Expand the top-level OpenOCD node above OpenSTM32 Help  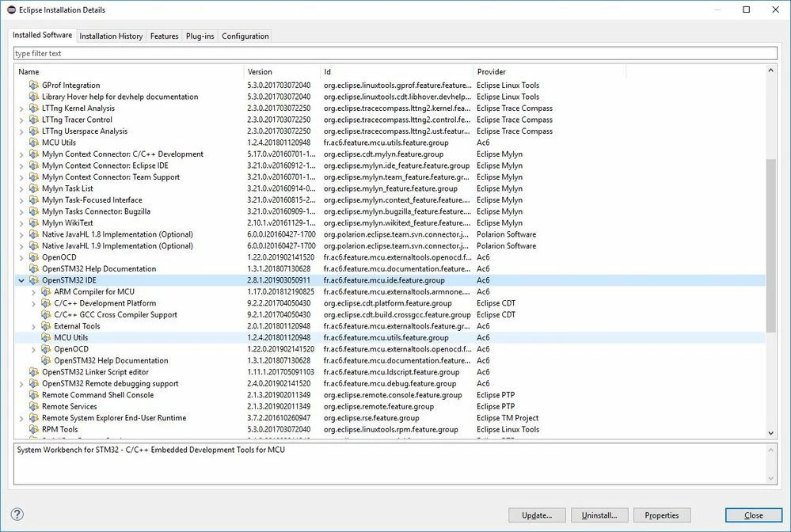tap(21, 257)
